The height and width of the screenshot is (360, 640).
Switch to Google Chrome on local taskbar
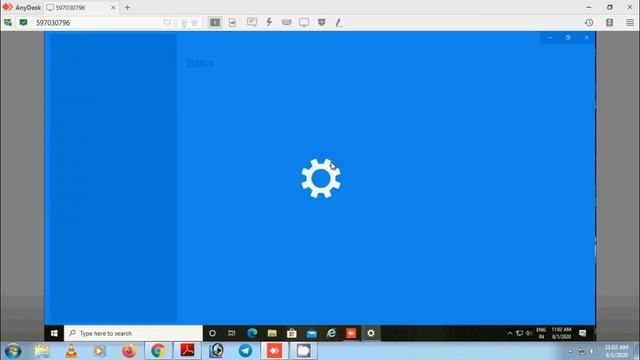coord(158,351)
